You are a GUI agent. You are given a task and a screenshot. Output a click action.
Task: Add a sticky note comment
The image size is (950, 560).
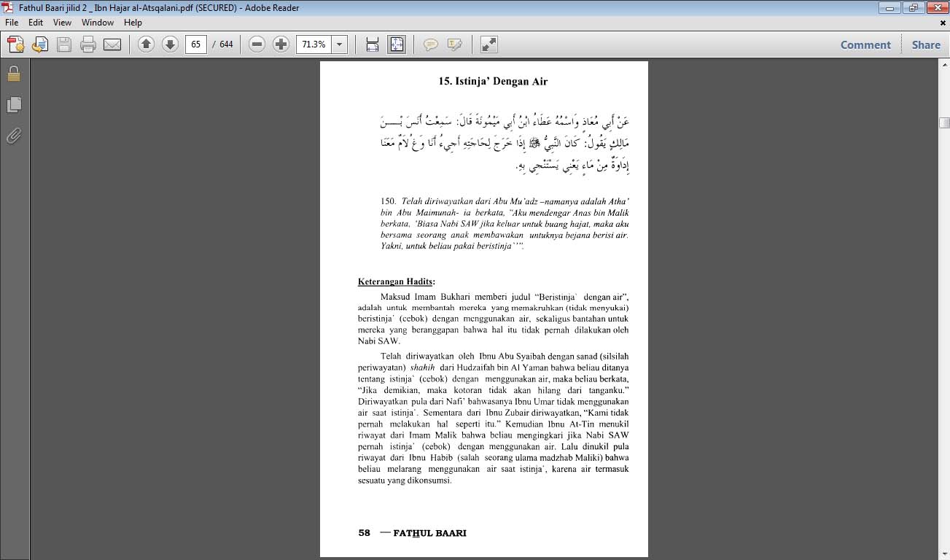coord(432,44)
